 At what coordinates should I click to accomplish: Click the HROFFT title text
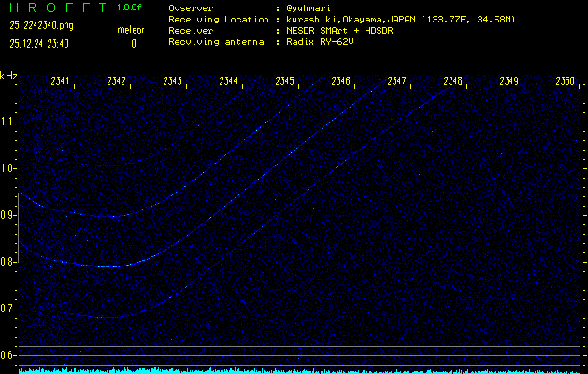[x=54, y=7]
